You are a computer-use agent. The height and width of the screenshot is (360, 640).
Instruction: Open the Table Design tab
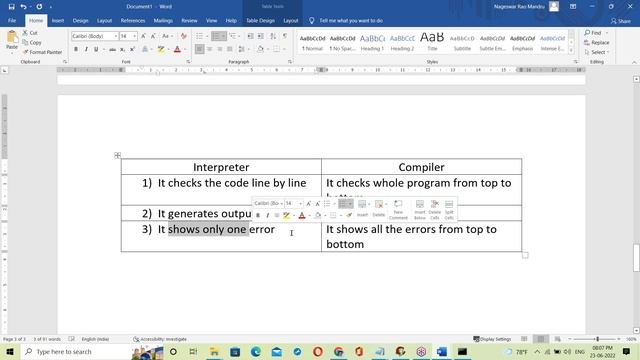(260, 20)
